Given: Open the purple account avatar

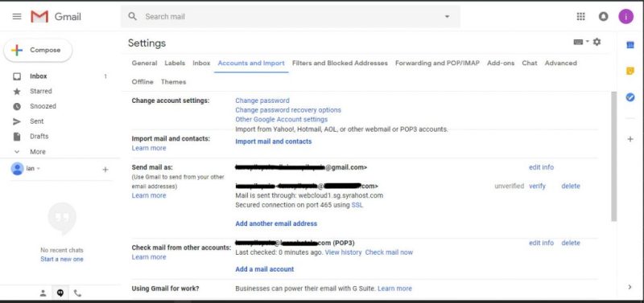Looking at the screenshot, I should point(626,16).
